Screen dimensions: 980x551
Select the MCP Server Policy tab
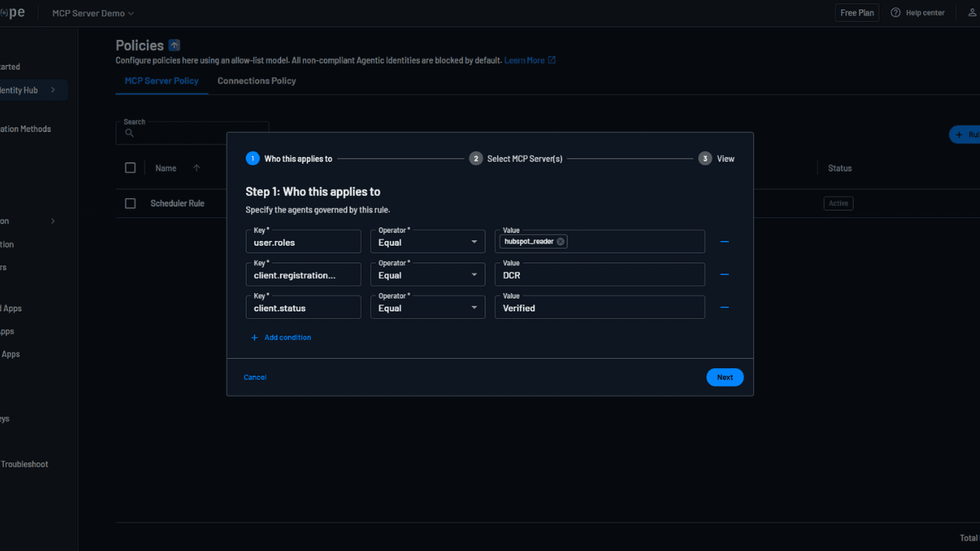pos(162,80)
